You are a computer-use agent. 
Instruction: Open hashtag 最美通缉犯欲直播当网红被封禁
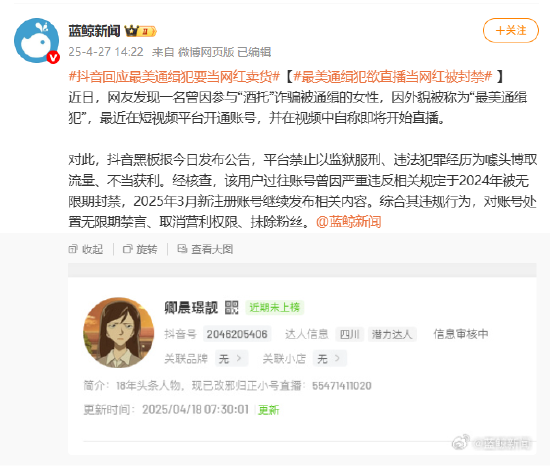393,76
